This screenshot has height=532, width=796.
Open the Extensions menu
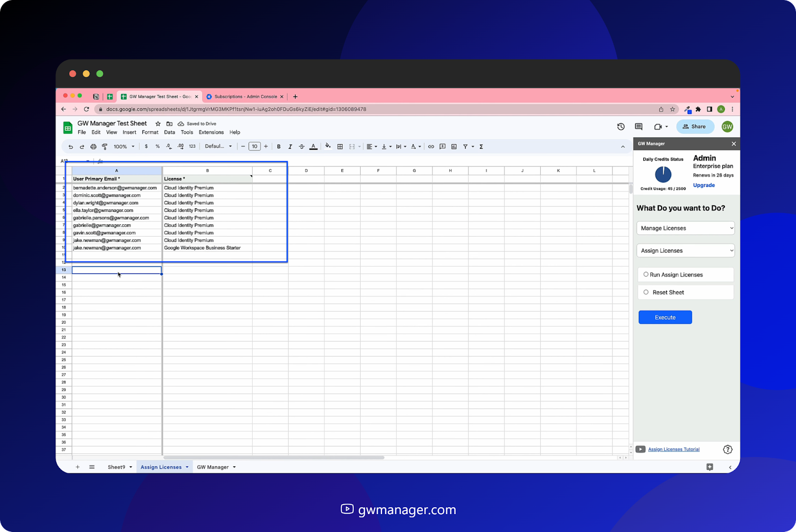211,132
